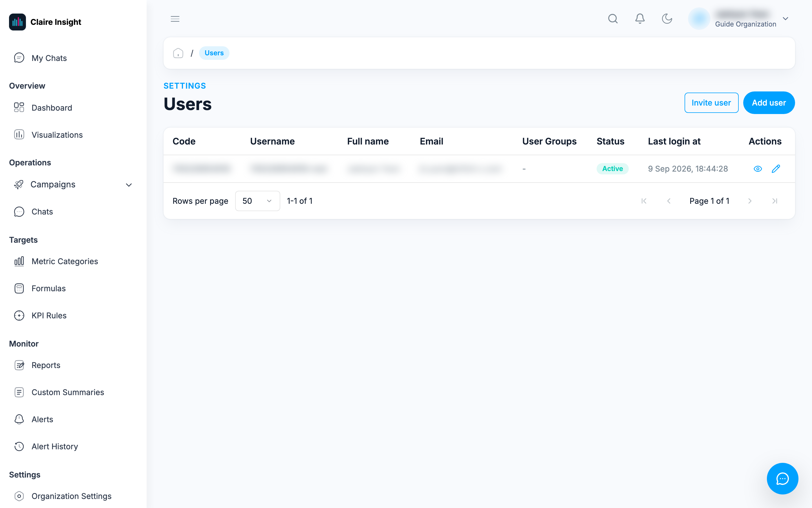Screen dimensions: 812x508
Task: Open the Guide Organization account dropdown
Action: [785, 19]
